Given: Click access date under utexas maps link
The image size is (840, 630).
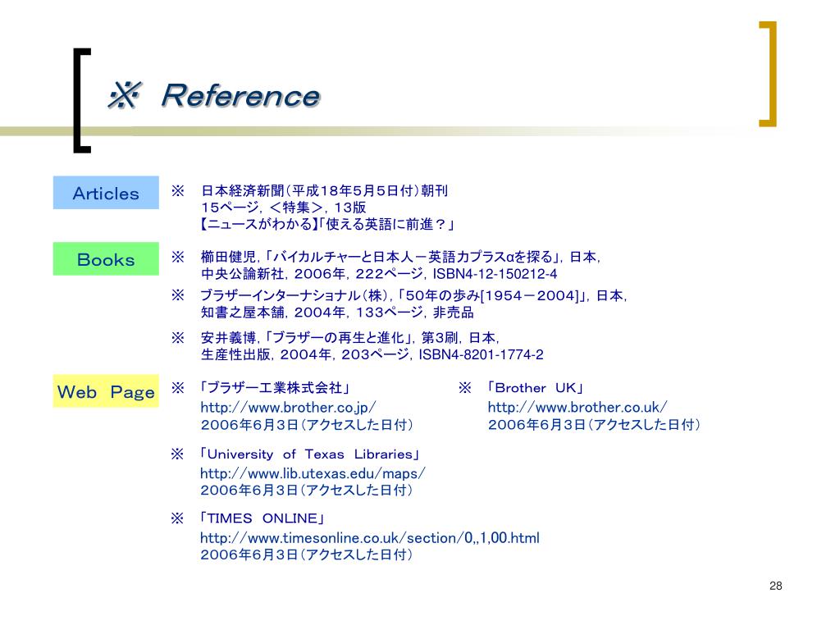Looking at the screenshot, I should tap(307, 491).
